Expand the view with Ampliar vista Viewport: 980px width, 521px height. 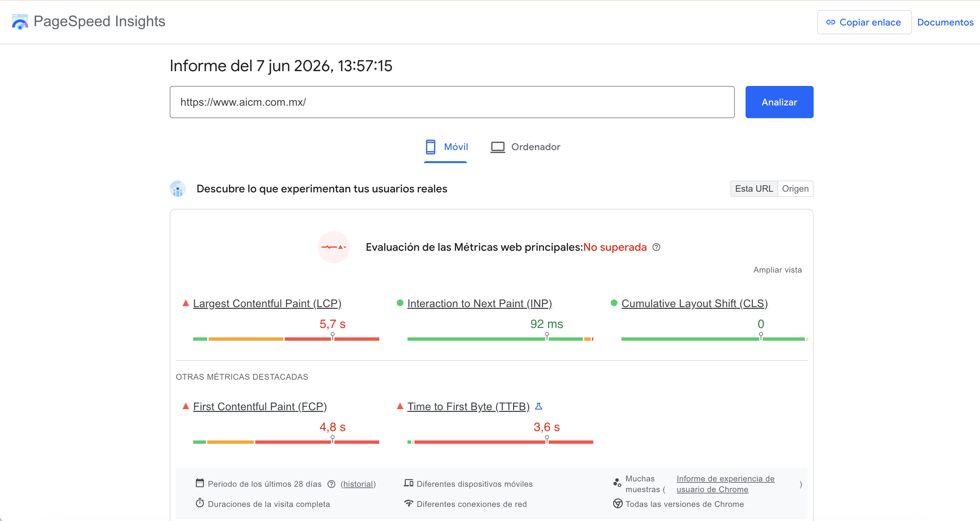coord(777,270)
